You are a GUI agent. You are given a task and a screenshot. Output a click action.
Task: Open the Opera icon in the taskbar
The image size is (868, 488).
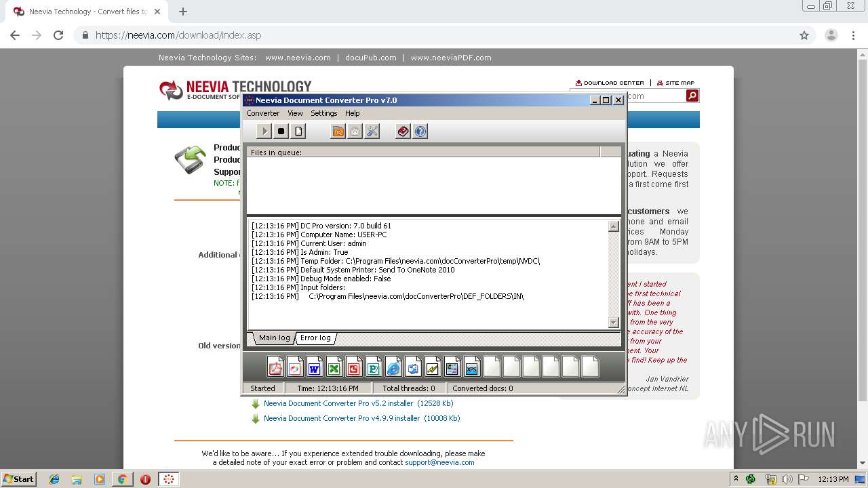pos(145,479)
